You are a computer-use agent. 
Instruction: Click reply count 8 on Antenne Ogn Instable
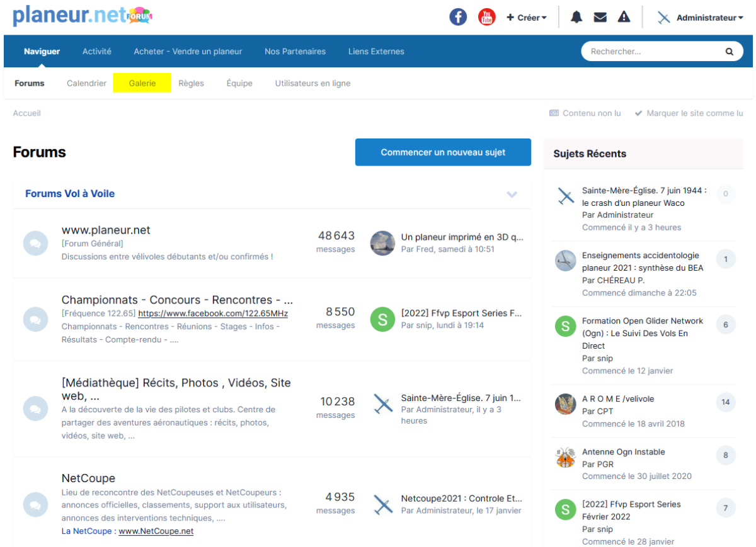[x=726, y=455]
